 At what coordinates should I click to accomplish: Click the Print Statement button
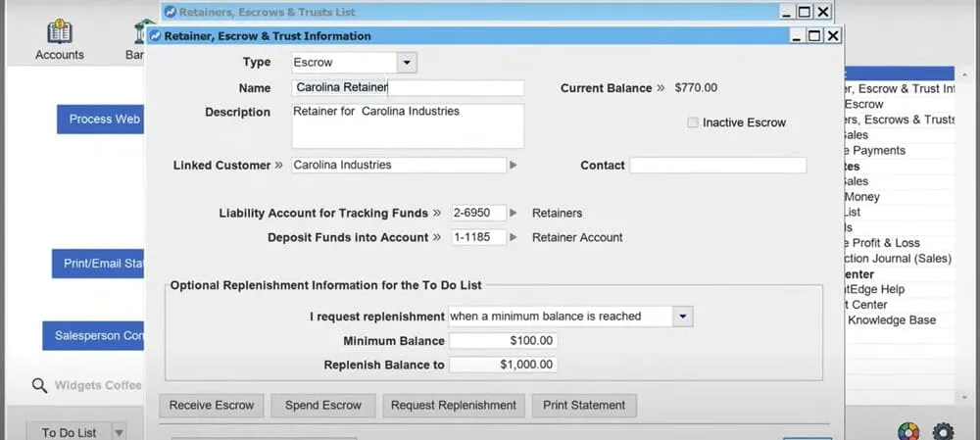tap(584, 405)
